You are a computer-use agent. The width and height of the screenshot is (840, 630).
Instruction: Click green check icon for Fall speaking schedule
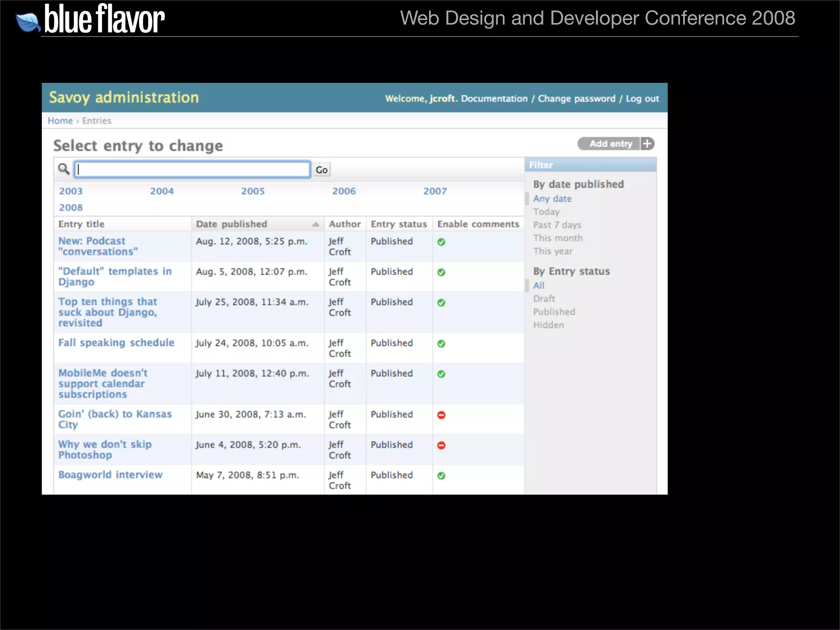(x=441, y=344)
